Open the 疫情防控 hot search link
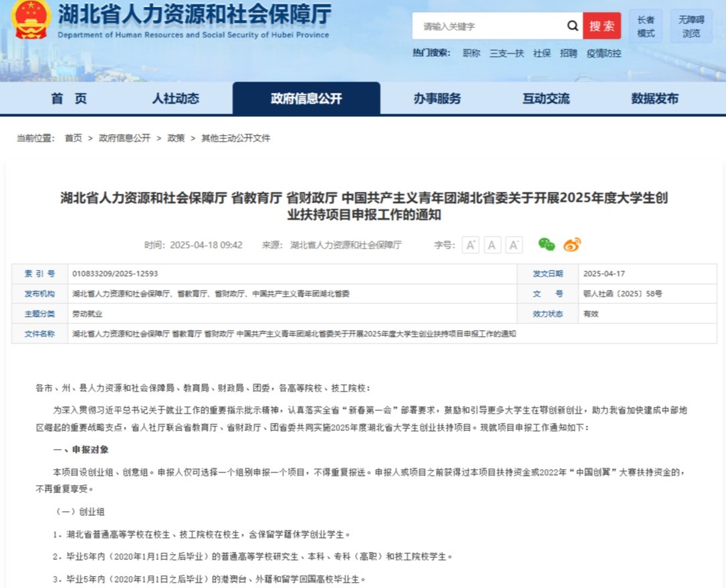The height and width of the screenshot is (588, 726). [604, 53]
